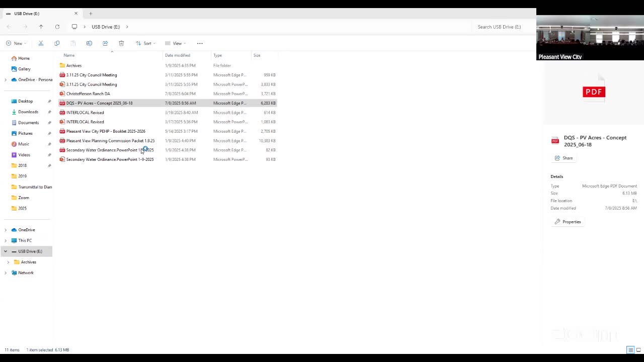Click the Cut scissors icon
Image resolution: width=644 pixels, height=362 pixels.
click(x=41, y=43)
